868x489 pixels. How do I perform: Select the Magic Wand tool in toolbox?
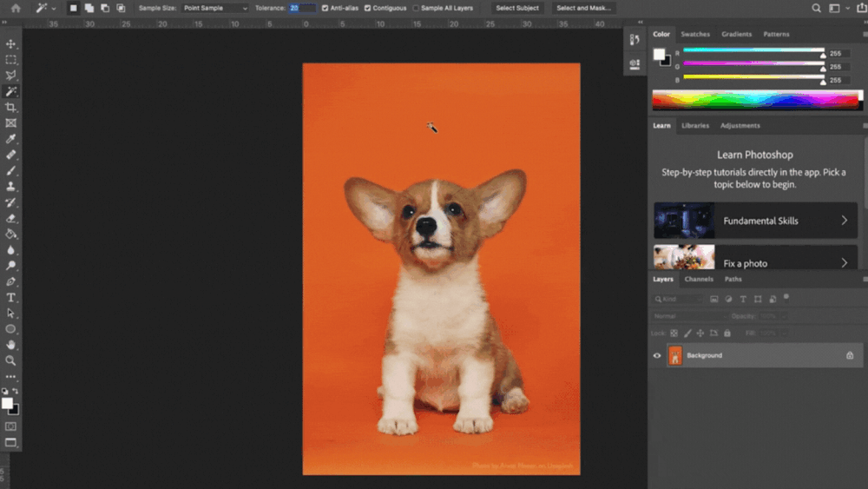click(x=10, y=91)
